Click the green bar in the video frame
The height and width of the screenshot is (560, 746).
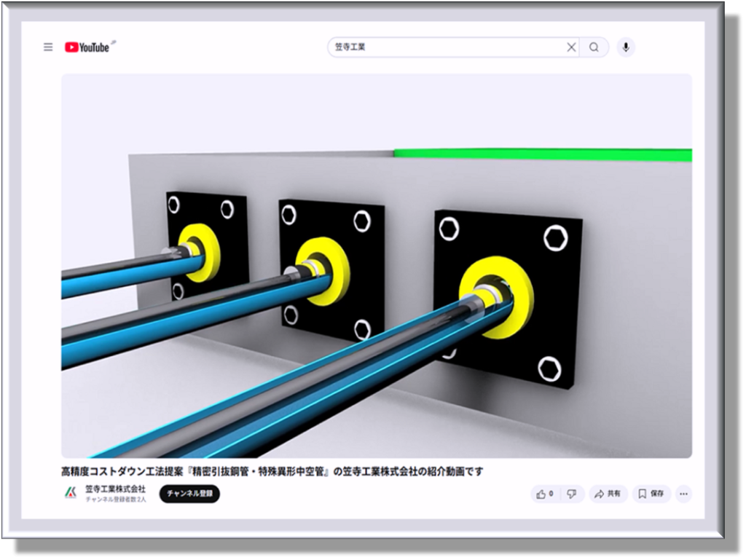pyautogui.click(x=542, y=154)
